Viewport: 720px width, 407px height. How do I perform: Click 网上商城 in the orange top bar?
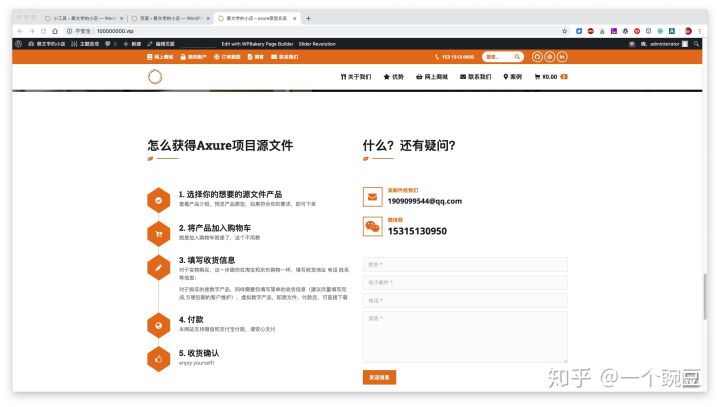pyautogui.click(x=160, y=57)
